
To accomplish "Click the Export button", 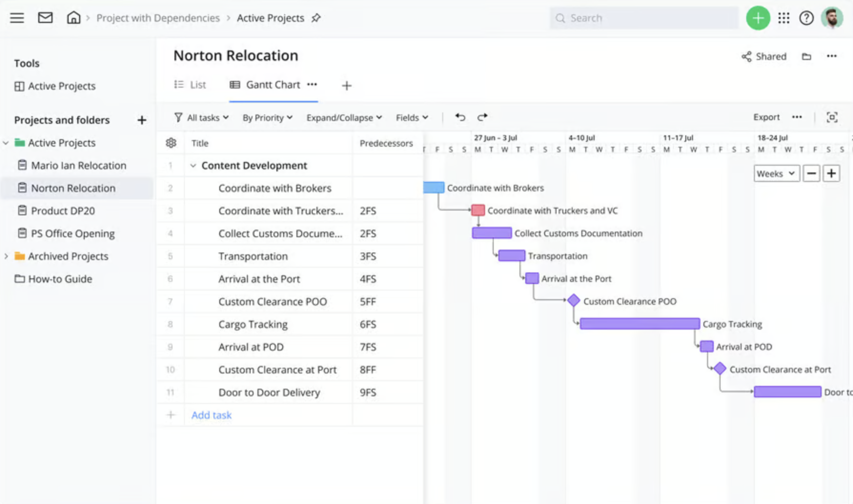I will coord(766,117).
